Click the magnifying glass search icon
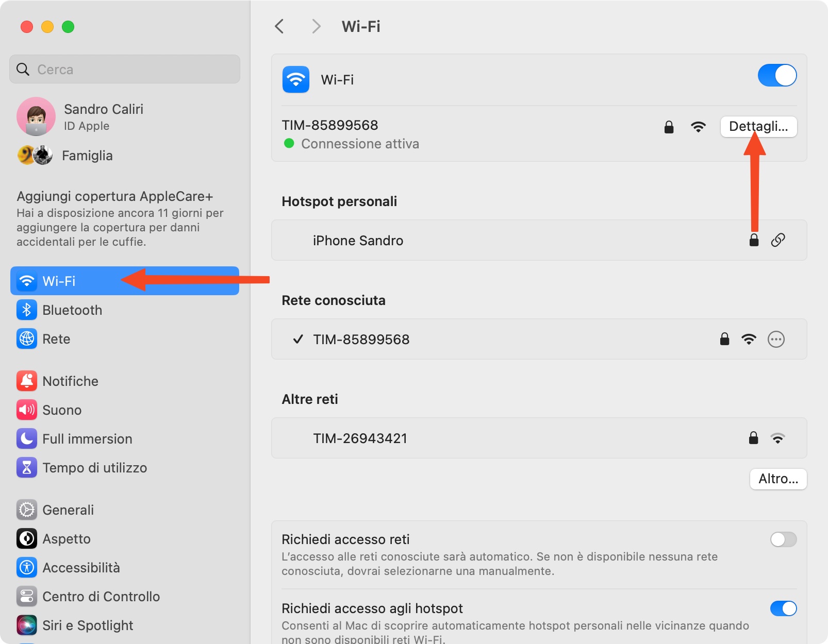The width and height of the screenshot is (828, 644). click(x=23, y=69)
